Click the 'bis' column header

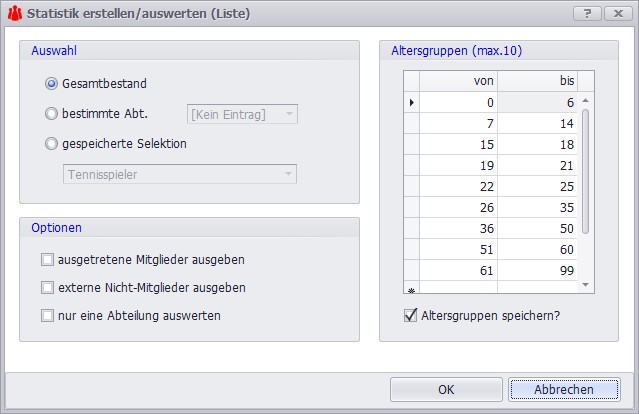coord(537,81)
